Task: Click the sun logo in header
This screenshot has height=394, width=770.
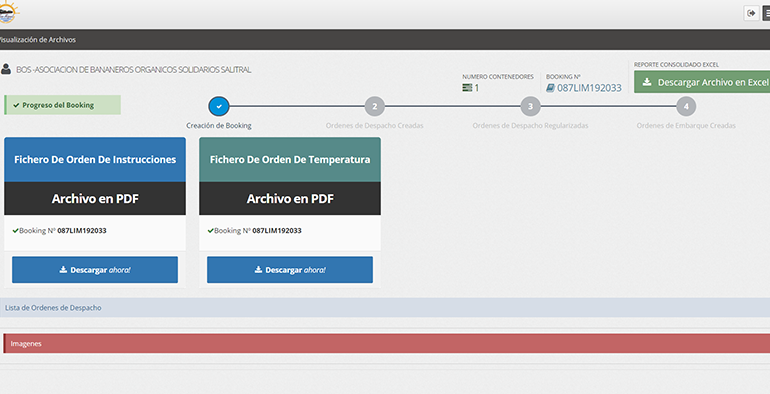Action: pos(8,12)
